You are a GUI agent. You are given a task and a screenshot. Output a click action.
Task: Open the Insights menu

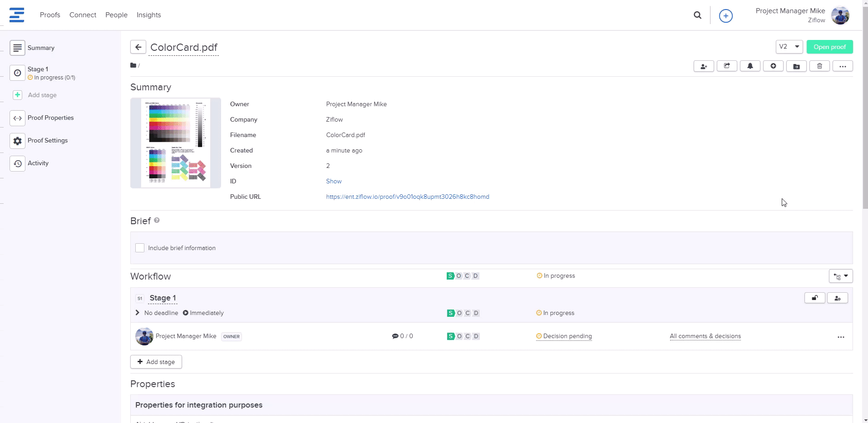click(x=148, y=15)
